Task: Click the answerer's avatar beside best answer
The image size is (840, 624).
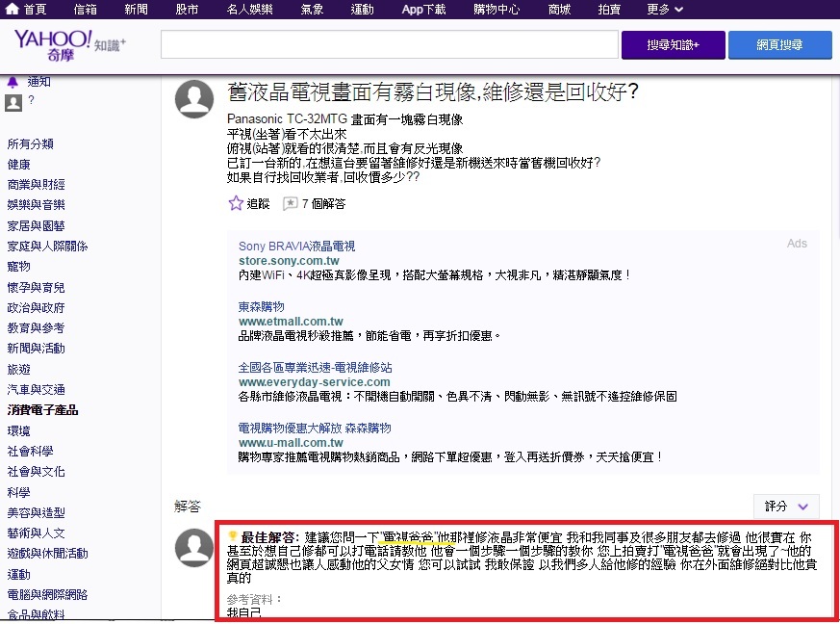Action: 194,548
